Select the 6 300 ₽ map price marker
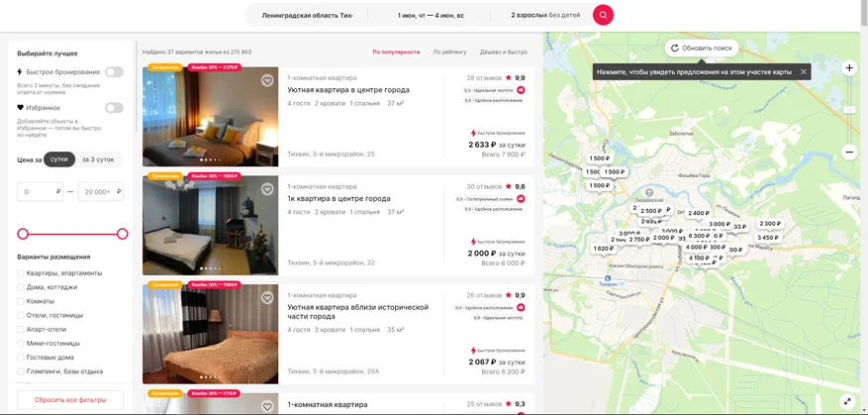 pyautogui.click(x=699, y=236)
